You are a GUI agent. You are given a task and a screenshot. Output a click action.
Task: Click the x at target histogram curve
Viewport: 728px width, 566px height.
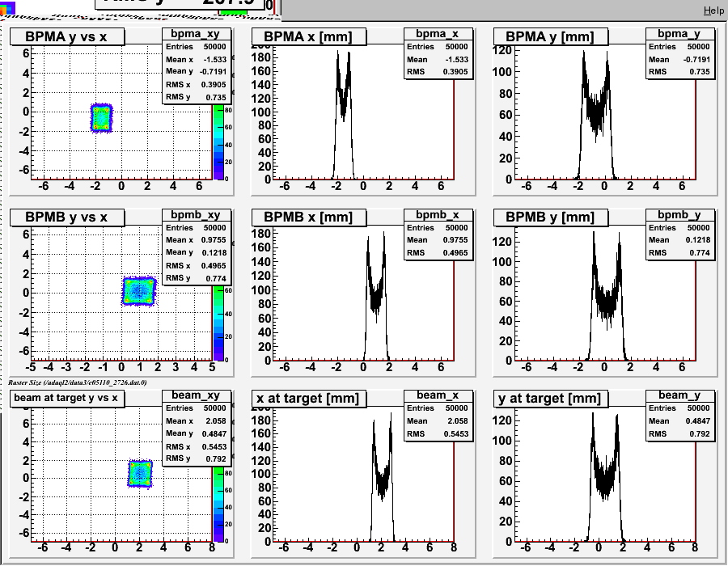pyautogui.click(x=382, y=476)
